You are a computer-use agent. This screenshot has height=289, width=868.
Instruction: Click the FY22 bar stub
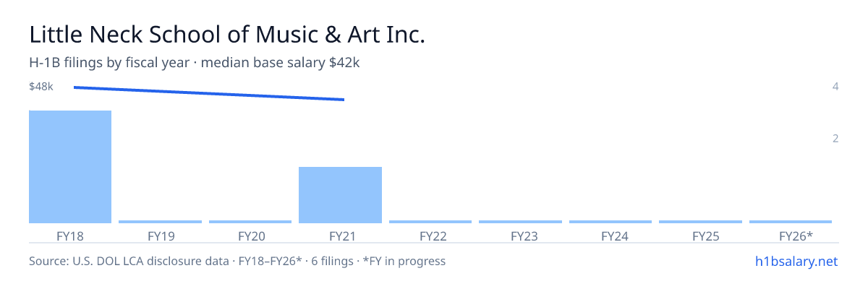click(x=430, y=222)
